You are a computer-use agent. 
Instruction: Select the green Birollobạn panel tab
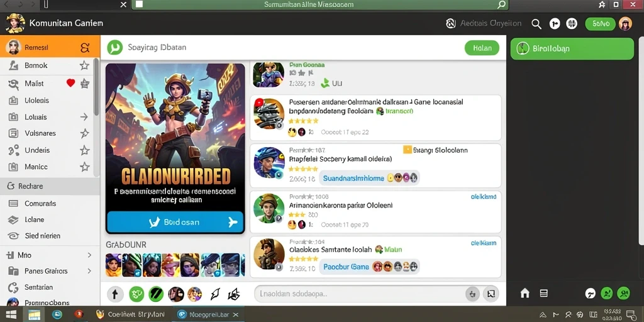pos(572,48)
